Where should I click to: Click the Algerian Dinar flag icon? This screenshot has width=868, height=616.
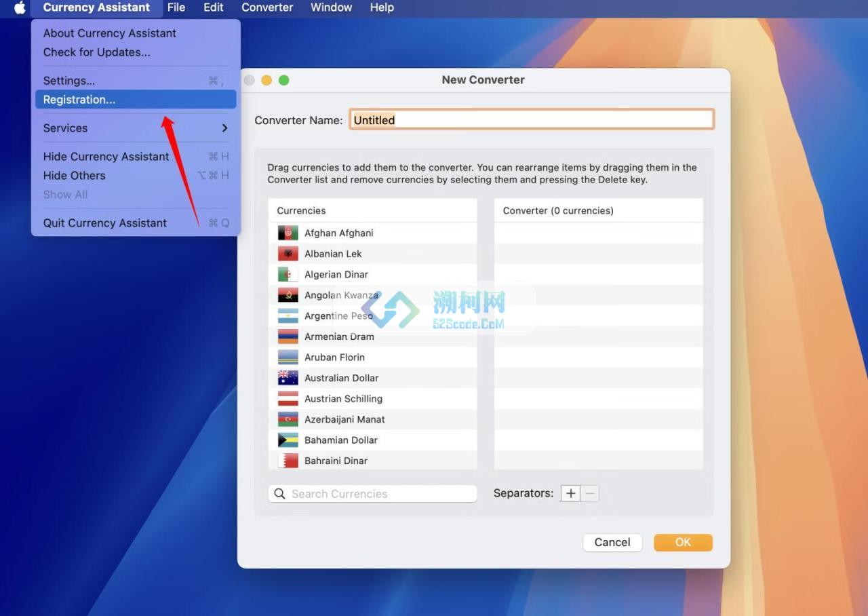click(288, 274)
